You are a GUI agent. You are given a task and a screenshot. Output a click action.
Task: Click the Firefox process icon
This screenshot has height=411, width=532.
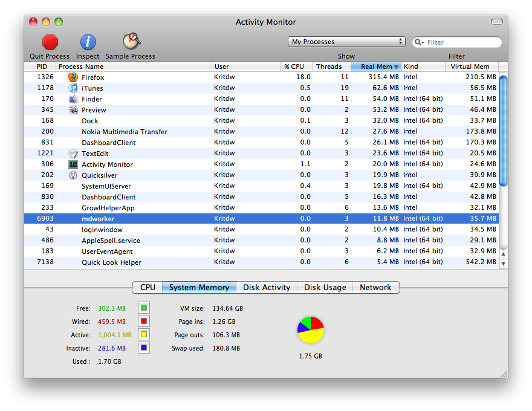73,77
